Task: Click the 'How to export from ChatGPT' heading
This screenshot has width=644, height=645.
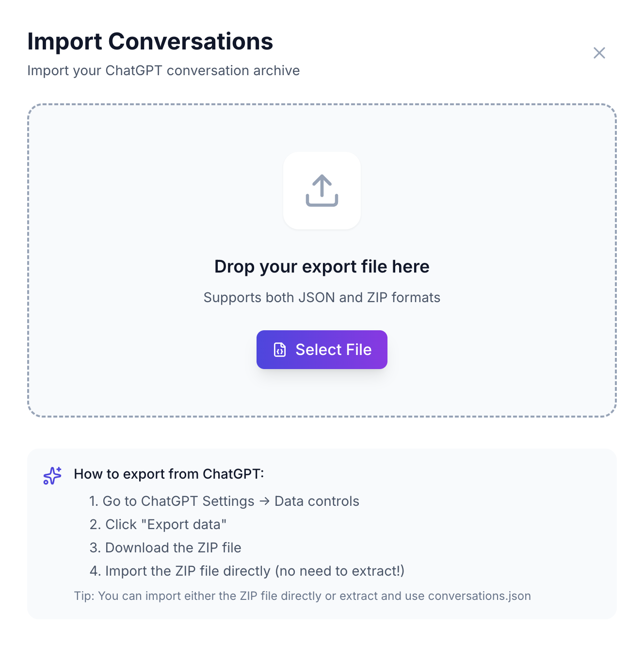Action: (169, 474)
